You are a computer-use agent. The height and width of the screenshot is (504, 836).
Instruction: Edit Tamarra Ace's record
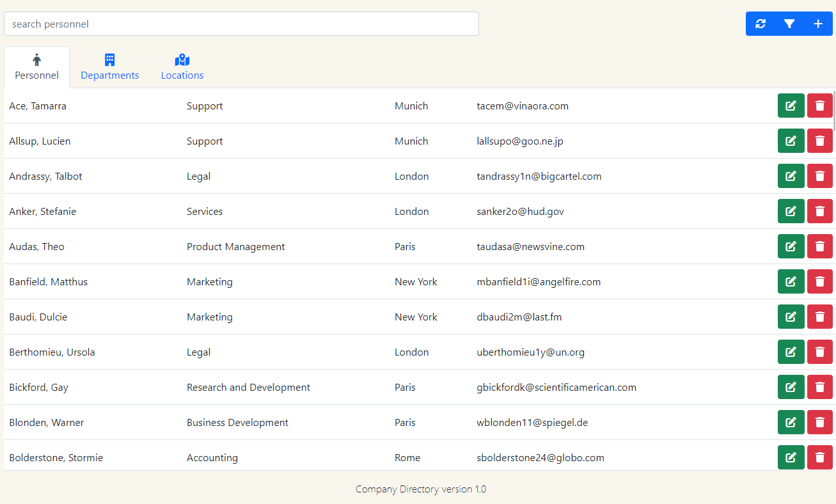pos(791,106)
